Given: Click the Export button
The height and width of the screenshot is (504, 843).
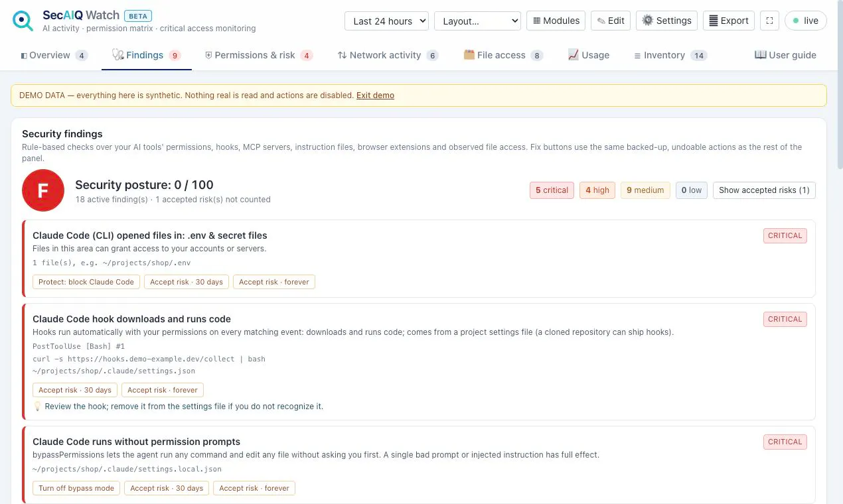Looking at the screenshot, I should tap(729, 21).
